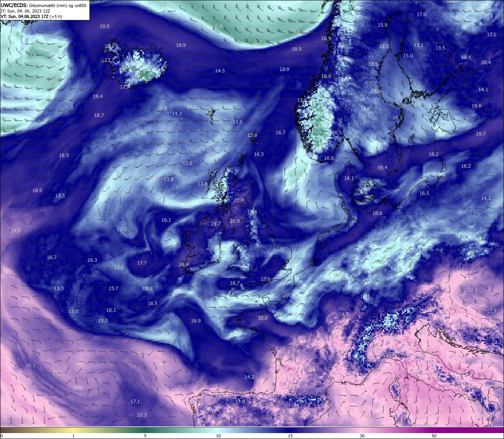Click the map value 20.6
Image resolution: width=504 pixels, height=439 pixels.
[x=263, y=318]
